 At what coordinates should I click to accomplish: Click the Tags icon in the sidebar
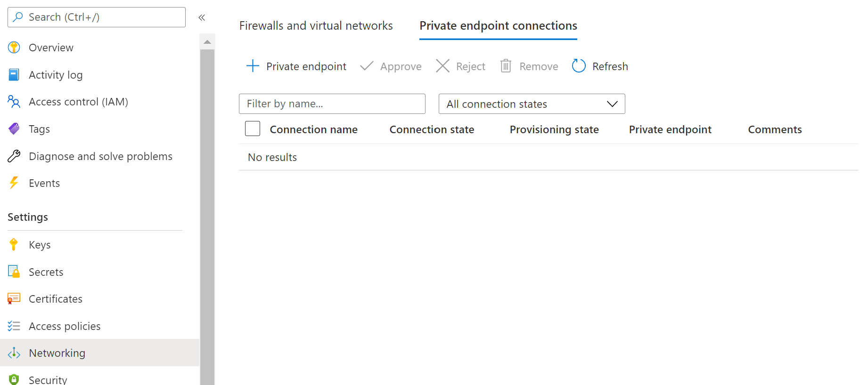pos(14,128)
